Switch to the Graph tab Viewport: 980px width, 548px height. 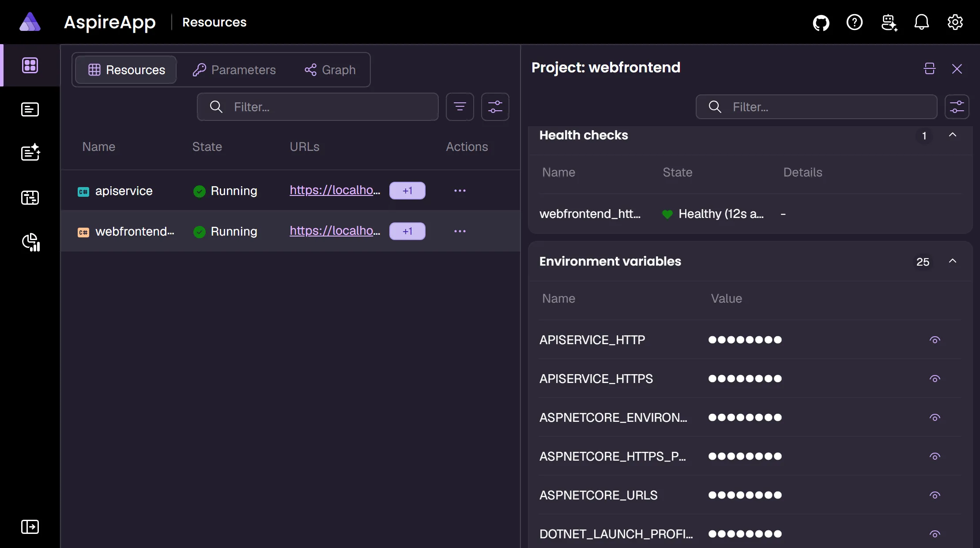pyautogui.click(x=330, y=70)
